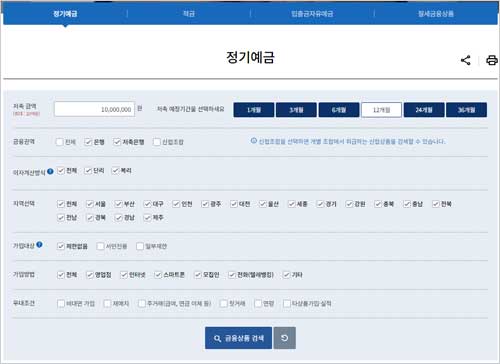Uncheck 기타 in the 가입방법 row
Image resolution: width=500 pixels, height=364 pixels.
click(286, 275)
